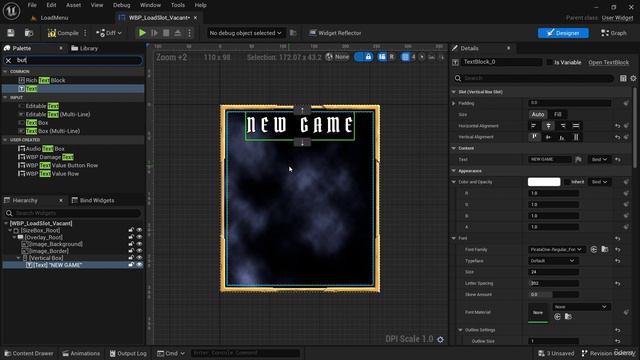Toggle visibility of SizeBox_Root
Screen dimensions: 640x360
click(x=140, y=230)
